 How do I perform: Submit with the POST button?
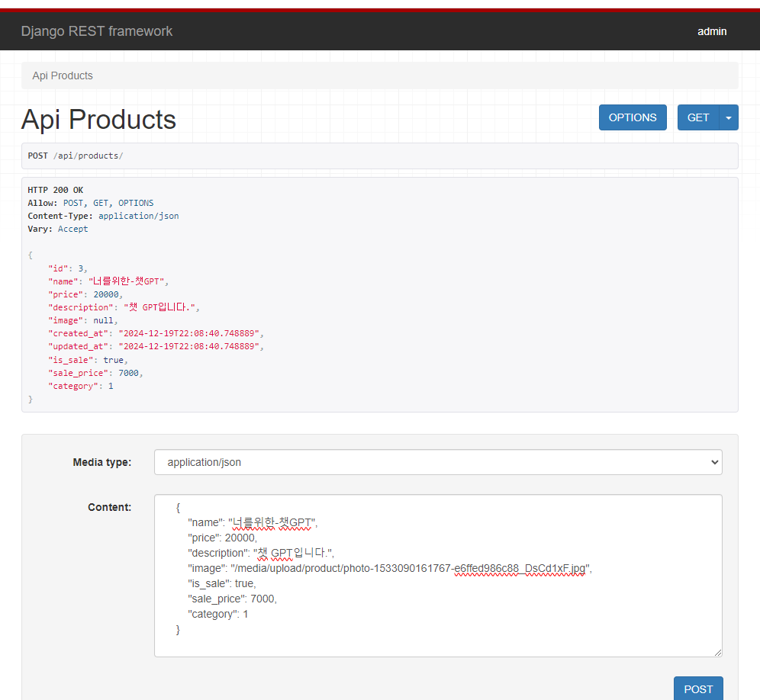(698, 689)
